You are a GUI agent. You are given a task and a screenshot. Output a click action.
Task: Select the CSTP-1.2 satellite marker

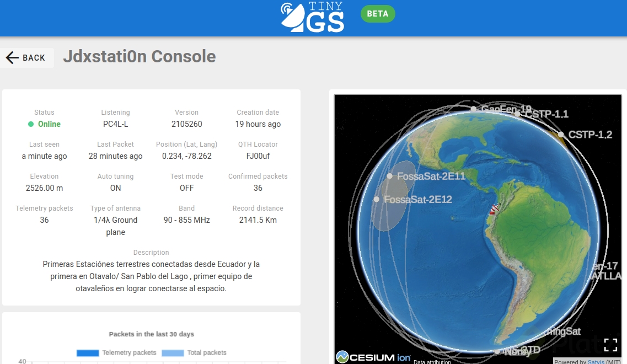click(x=561, y=135)
